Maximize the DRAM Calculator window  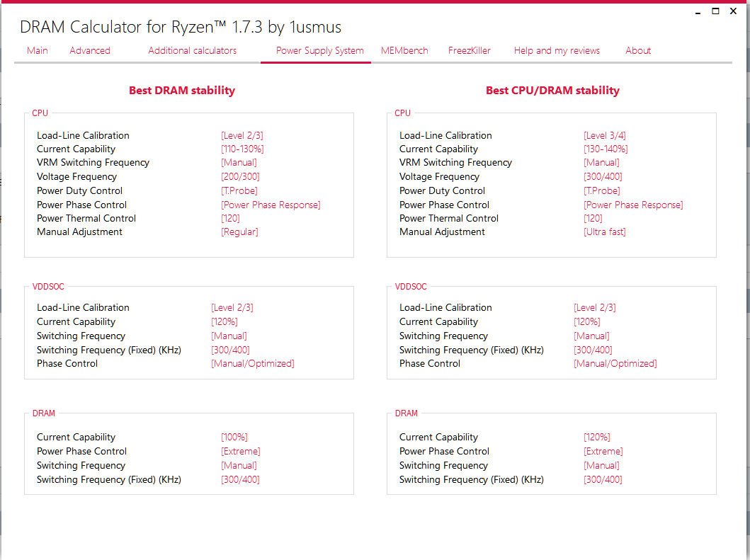715,11
